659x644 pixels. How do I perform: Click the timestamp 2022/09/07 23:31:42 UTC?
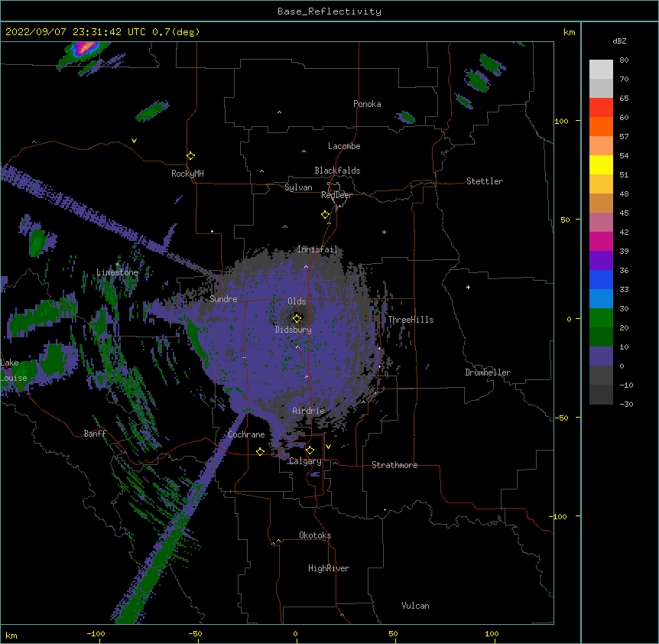click(75, 32)
